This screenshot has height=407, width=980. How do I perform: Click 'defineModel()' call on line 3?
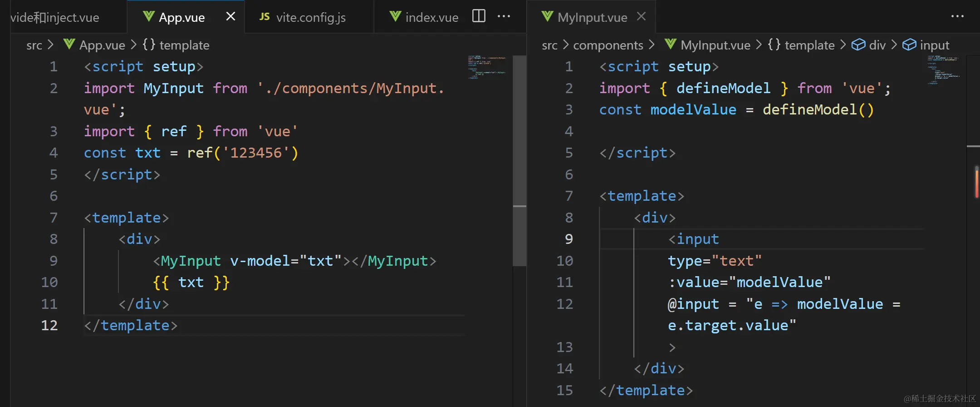[818, 109]
